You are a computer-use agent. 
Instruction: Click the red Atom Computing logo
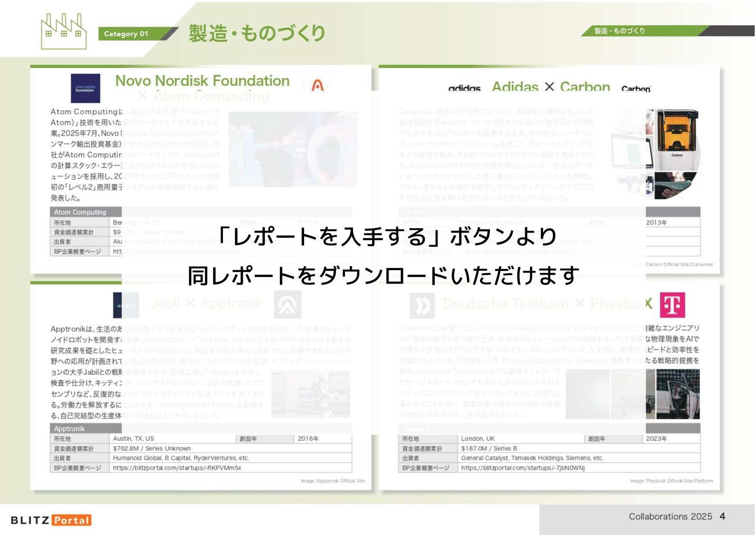click(317, 85)
